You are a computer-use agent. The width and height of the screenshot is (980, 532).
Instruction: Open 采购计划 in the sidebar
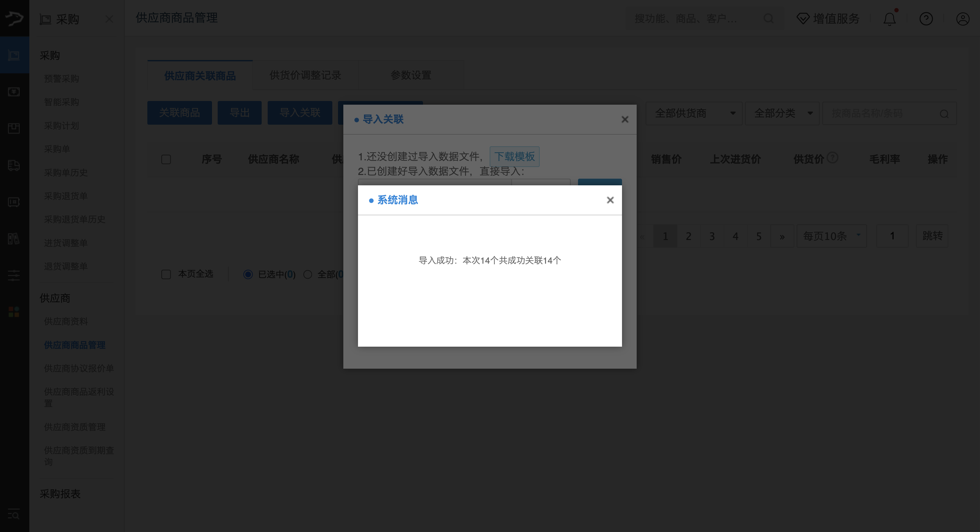click(x=61, y=126)
